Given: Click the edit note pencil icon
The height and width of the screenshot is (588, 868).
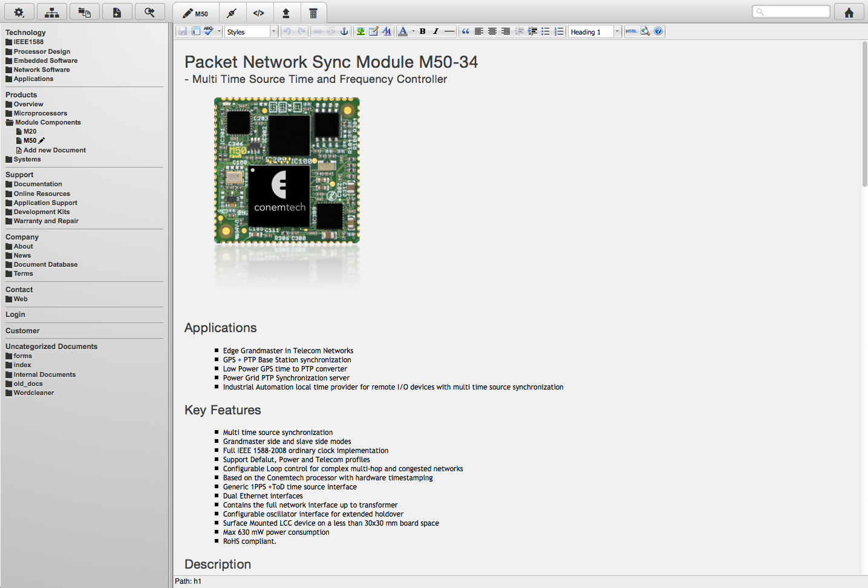Looking at the screenshot, I should 374,31.
